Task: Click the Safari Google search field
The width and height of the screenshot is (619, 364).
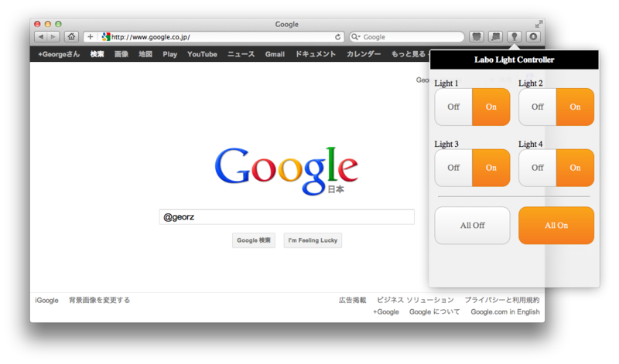Action: pyautogui.click(x=407, y=36)
